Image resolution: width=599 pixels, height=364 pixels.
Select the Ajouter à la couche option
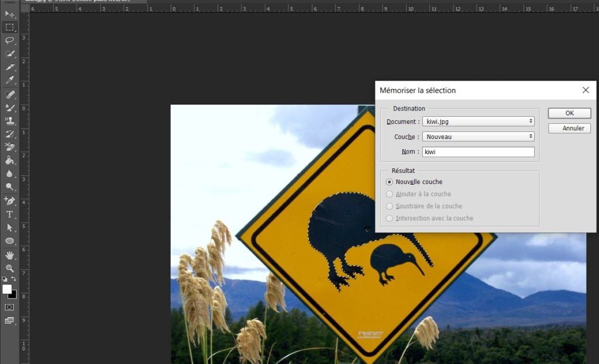[x=418, y=194]
